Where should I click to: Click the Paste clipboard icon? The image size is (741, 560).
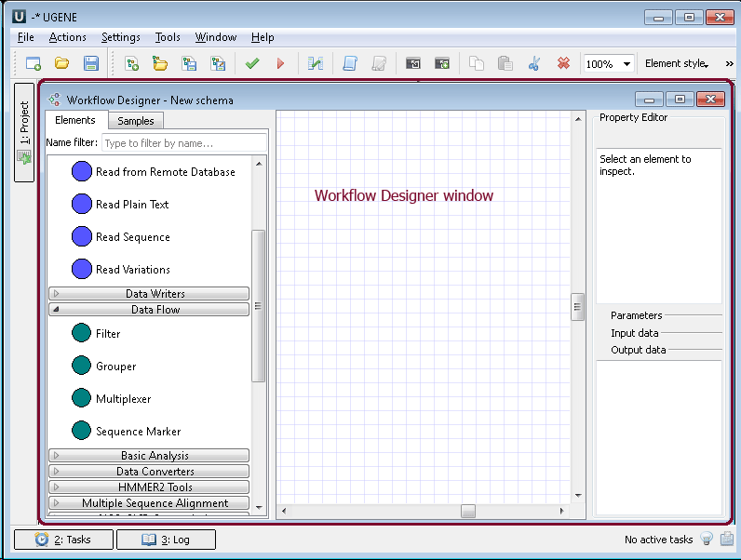coord(505,63)
